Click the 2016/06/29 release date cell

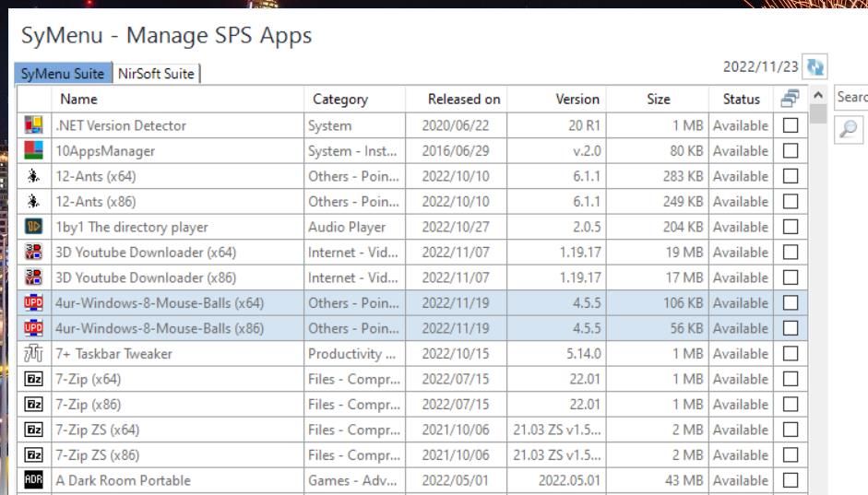(x=457, y=151)
